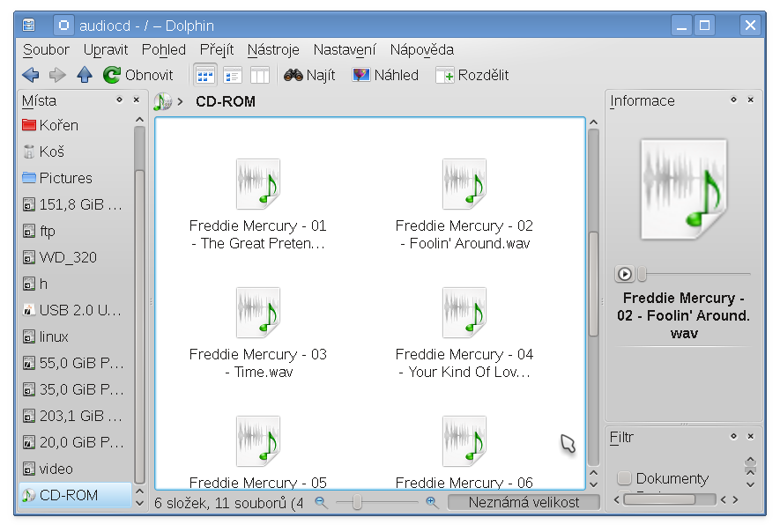Select the ftp place entry
780x532 pixels.
(76, 231)
